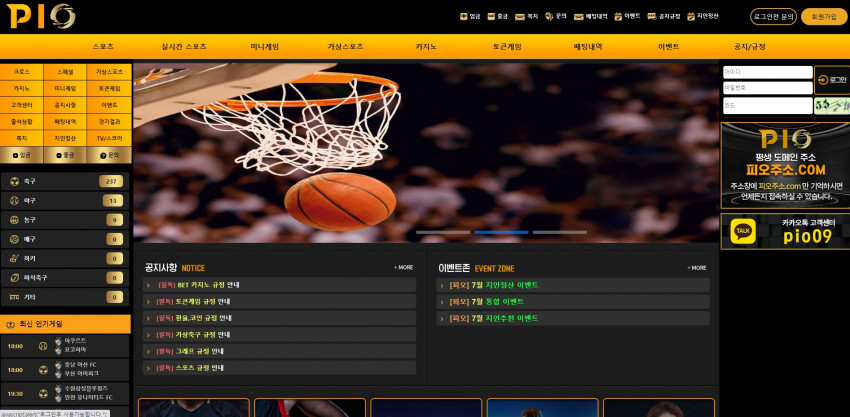The height and width of the screenshot is (417, 850).
Task: Click the KakaoTalk pio09 support banner
Action: tap(785, 231)
